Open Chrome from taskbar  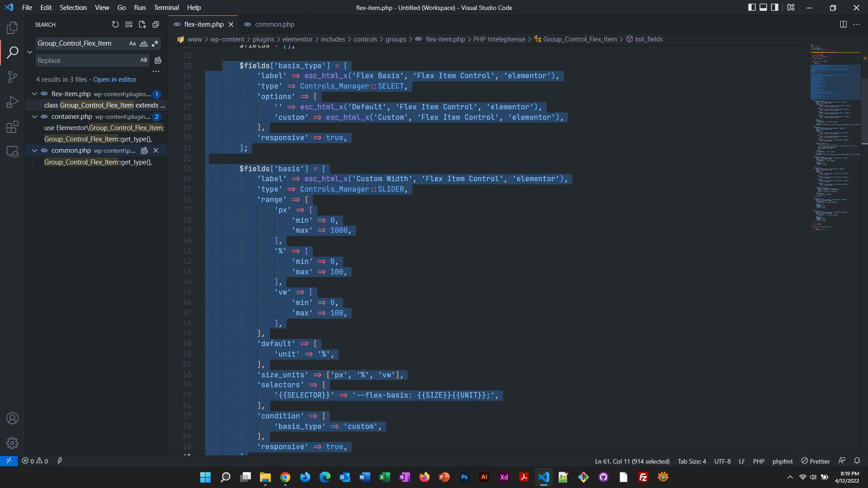click(285, 477)
